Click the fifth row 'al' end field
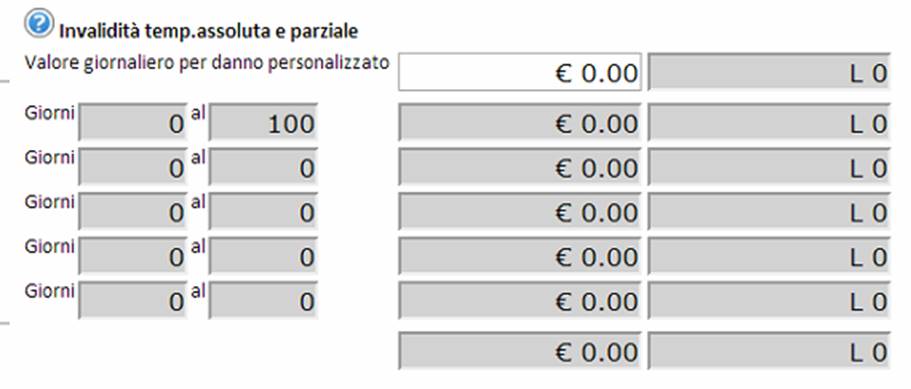911x389 pixels. point(263,301)
